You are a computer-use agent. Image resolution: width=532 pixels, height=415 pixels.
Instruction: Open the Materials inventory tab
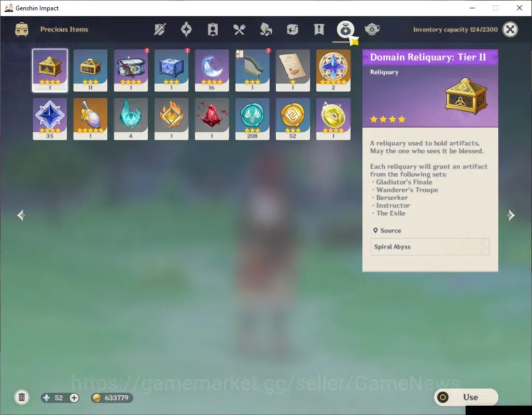click(265, 30)
